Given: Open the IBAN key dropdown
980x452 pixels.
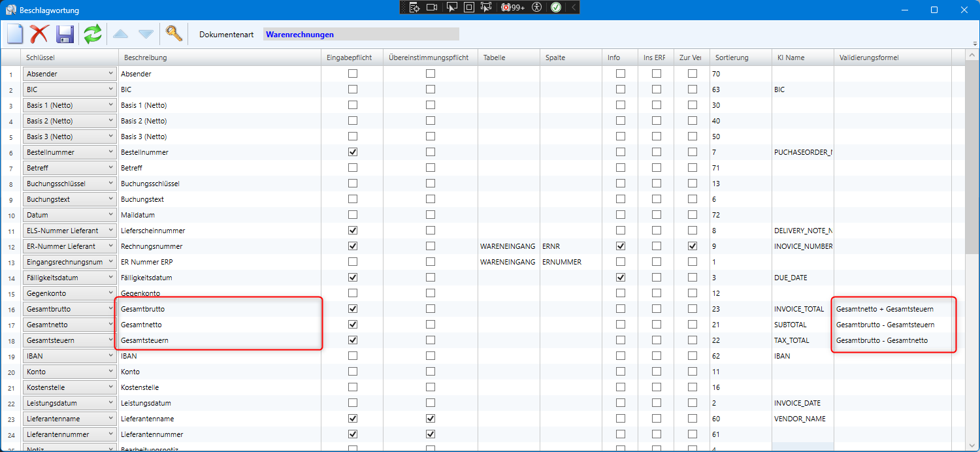Looking at the screenshot, I should tap(69, 356).
